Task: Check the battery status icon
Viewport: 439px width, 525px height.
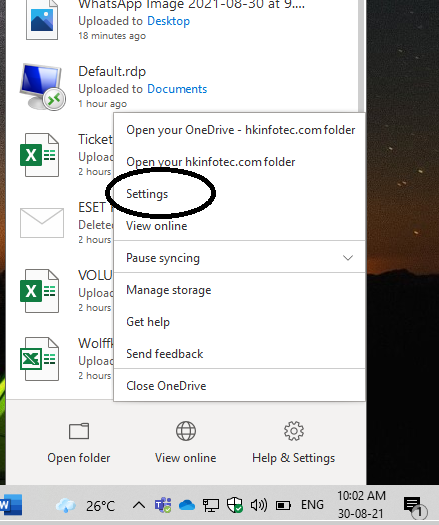Action: click(283, 505)
